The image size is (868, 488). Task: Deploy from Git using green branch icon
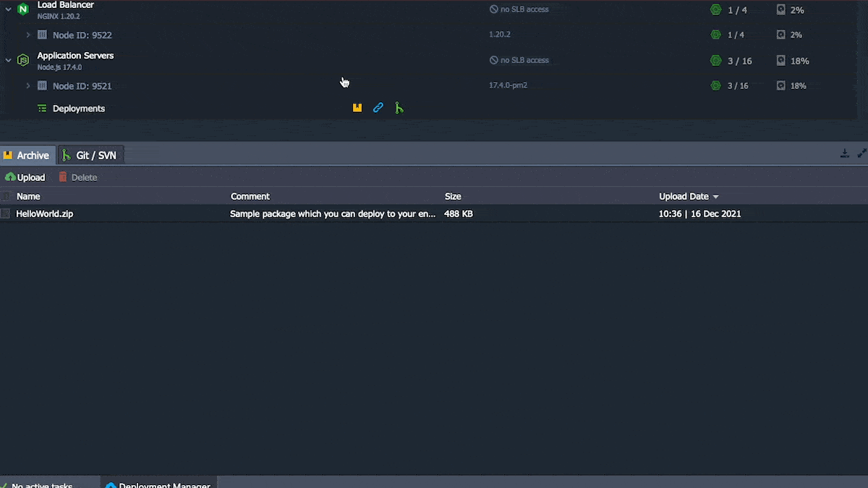pos(399,108)
